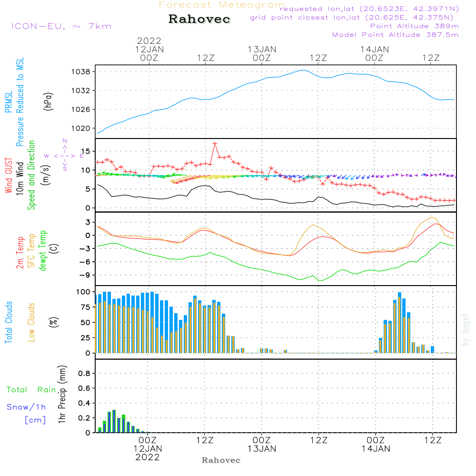This screenshot has height=476, width=476.
Task: Click the requested lon,lat coordinates line
Action: click(369, 9)
